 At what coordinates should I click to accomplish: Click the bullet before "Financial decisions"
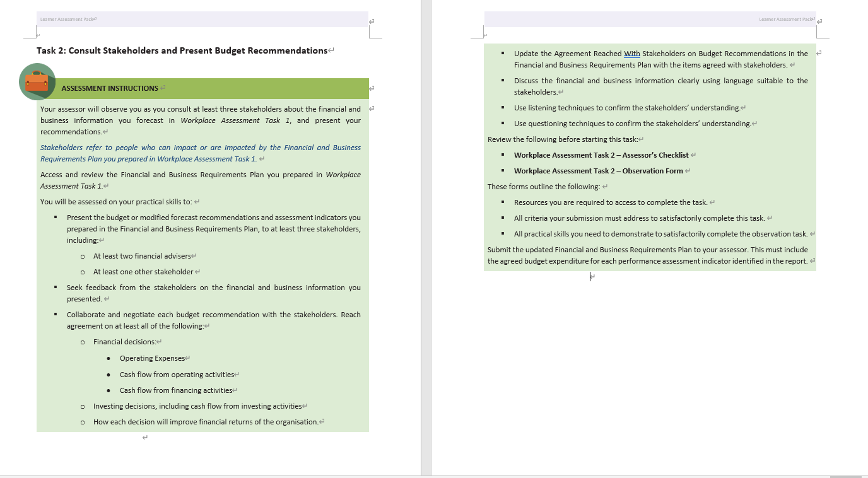coord(81,341)
